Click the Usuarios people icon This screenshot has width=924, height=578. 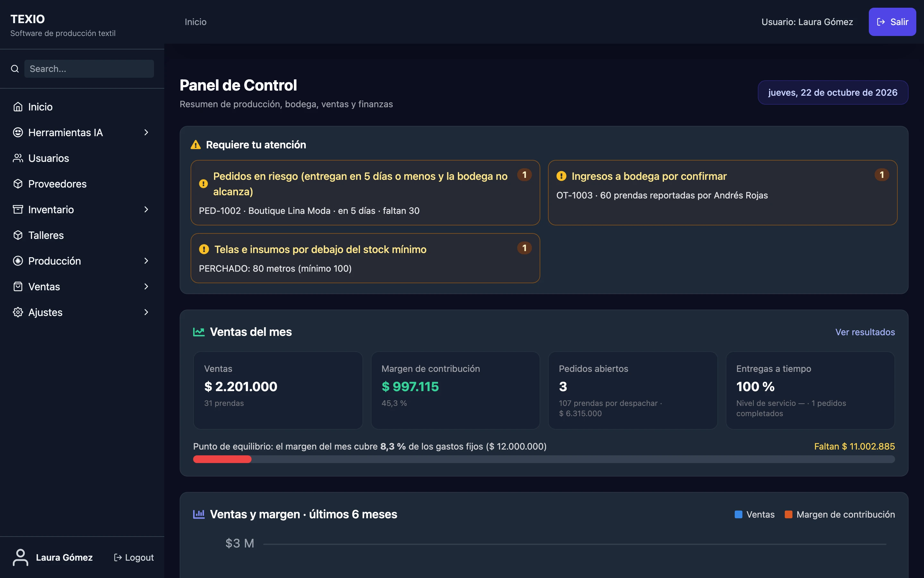point(18,158)
